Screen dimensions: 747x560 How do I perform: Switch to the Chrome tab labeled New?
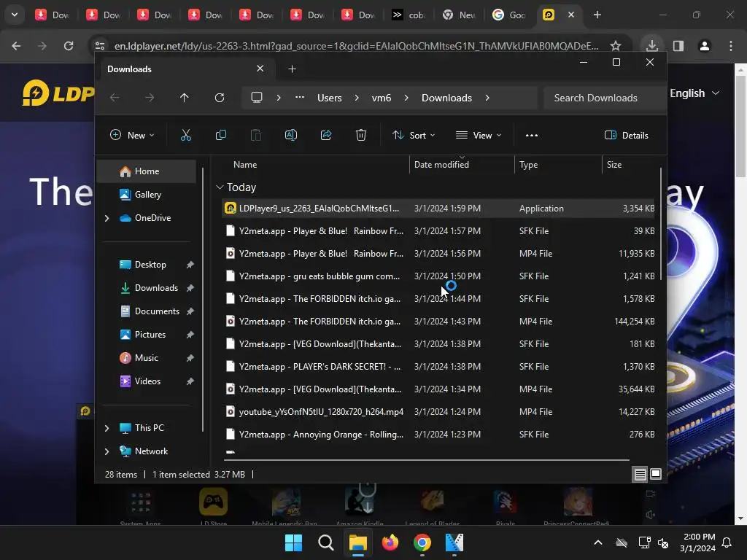[458, 15]
